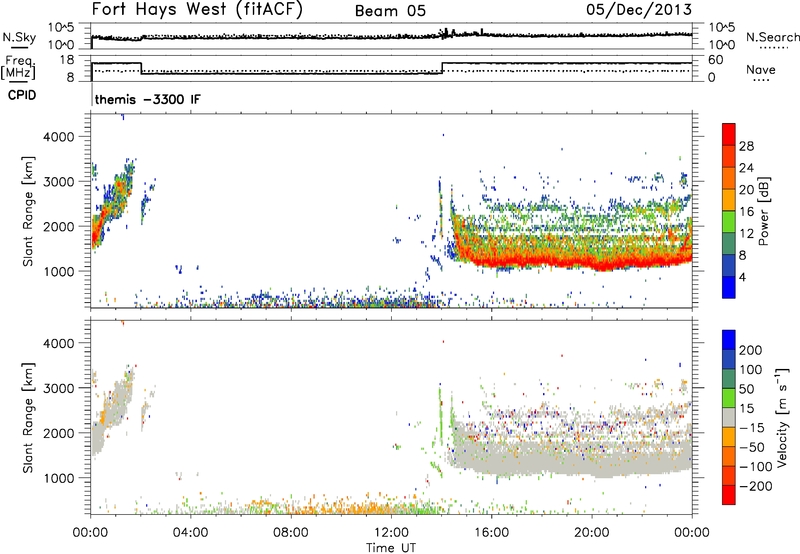Click the '60' tick on Nave axis
The image size is (800, 554).
[x=716, y=60]
